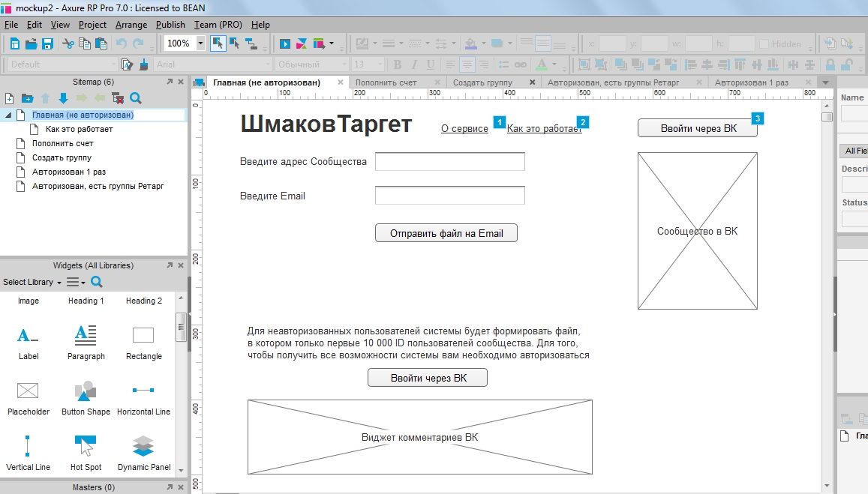This screenshot has width=868, height=494.
Task: Open the generate output dropdown arrow
Action: pos(332,43)
